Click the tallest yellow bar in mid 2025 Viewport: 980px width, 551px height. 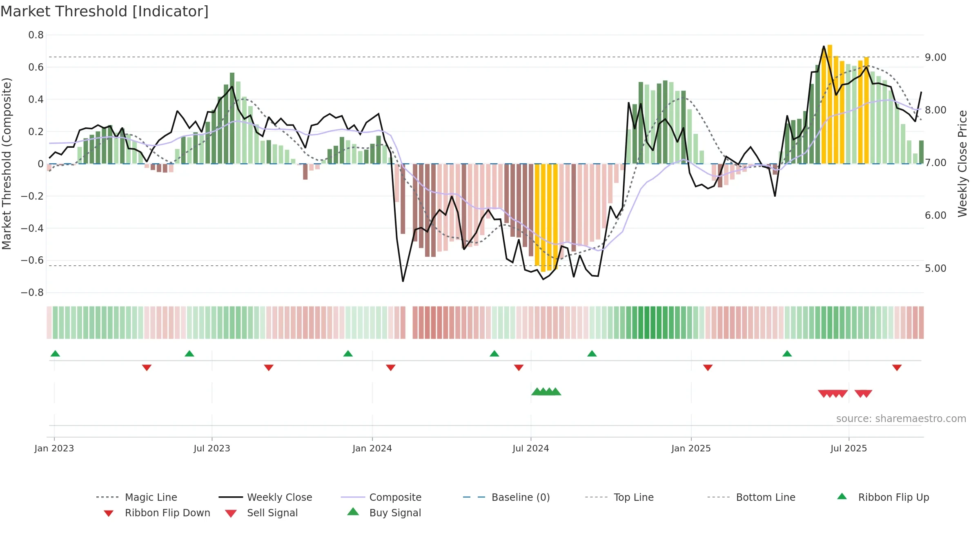[830, 104]
